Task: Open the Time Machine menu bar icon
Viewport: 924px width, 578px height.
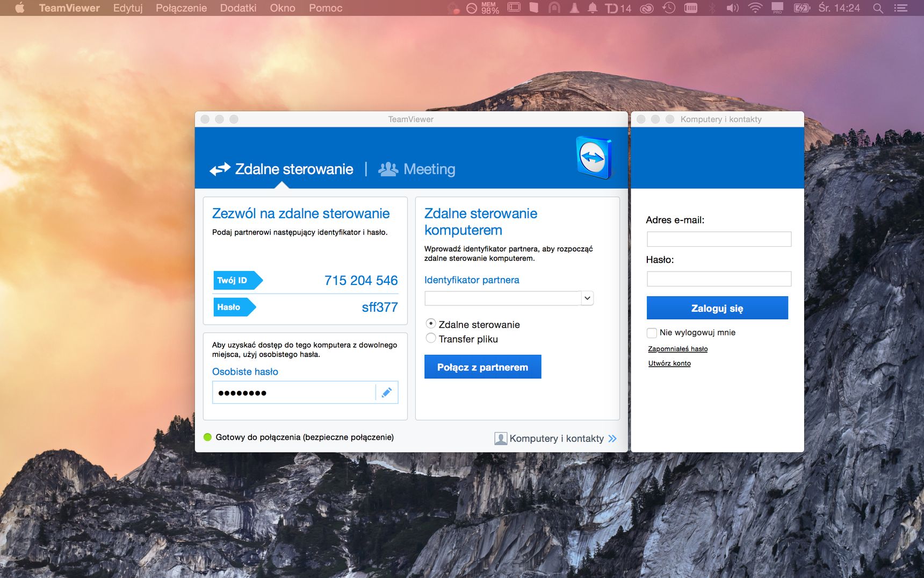Action: coord(669,8)
